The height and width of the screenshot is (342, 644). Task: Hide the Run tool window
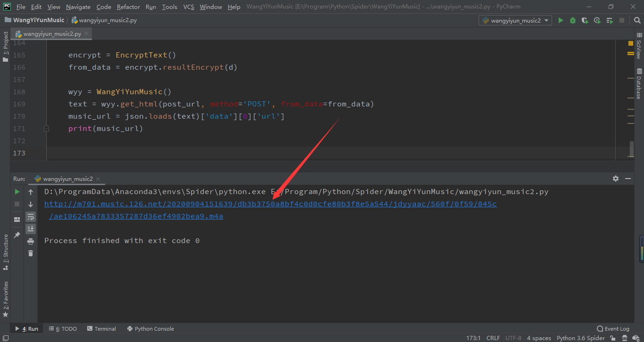(628, 179)
